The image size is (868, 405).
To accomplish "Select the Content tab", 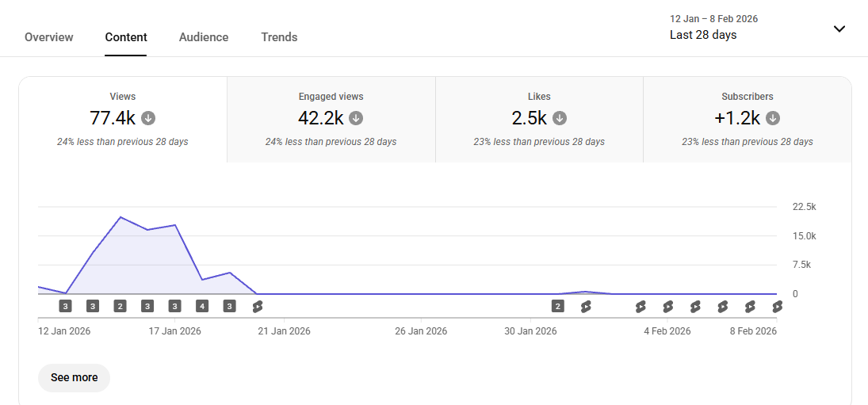I will pos(126,37).
